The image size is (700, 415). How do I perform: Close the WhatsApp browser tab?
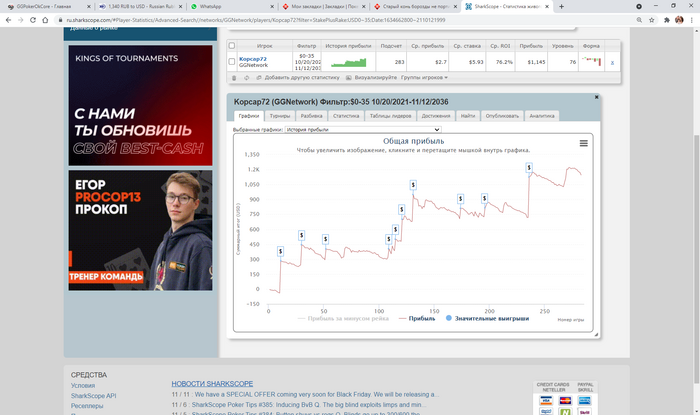272,7
